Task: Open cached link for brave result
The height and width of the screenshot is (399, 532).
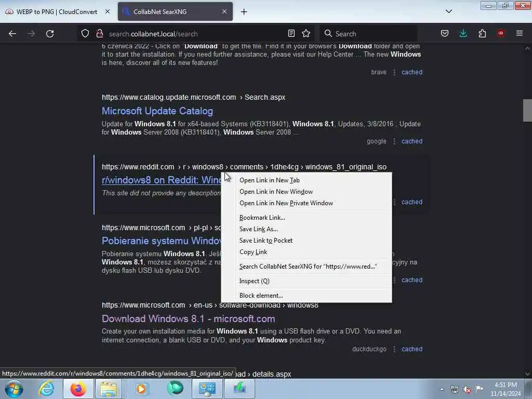Action: click(412, 72)
